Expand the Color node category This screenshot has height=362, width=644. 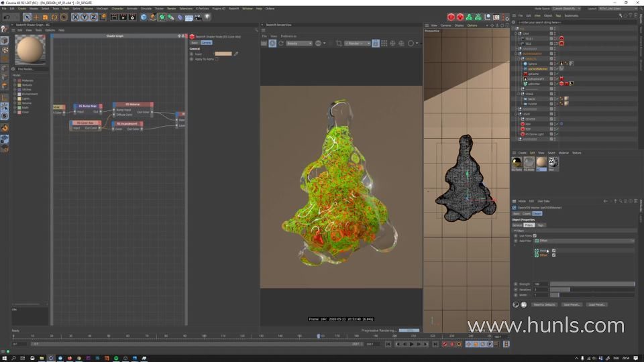[x=15, y=112]
